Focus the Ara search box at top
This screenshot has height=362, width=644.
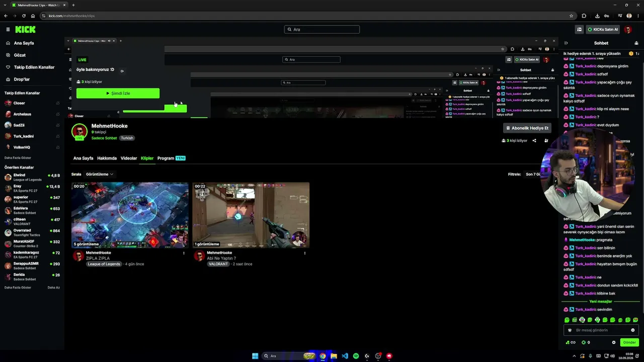point(322,30)
